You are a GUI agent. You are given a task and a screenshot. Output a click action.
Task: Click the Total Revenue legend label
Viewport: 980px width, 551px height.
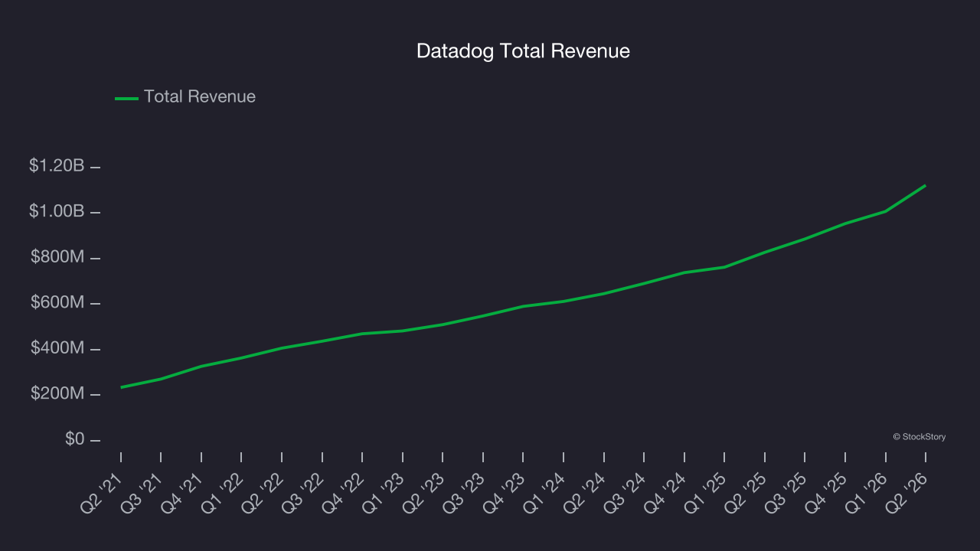pyautogui.click(x=200, y=97)
